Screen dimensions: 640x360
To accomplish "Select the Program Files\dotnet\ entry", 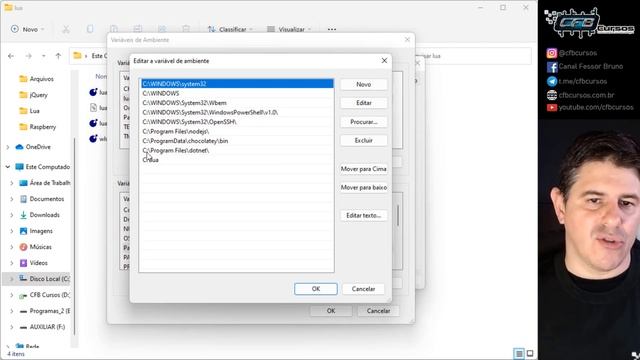I will tap(237, 150).
